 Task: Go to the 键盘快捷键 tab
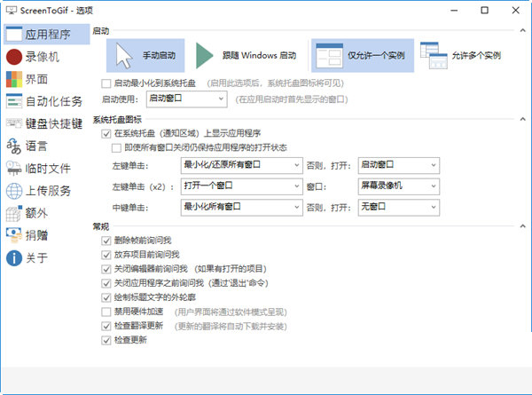(46, 123)
